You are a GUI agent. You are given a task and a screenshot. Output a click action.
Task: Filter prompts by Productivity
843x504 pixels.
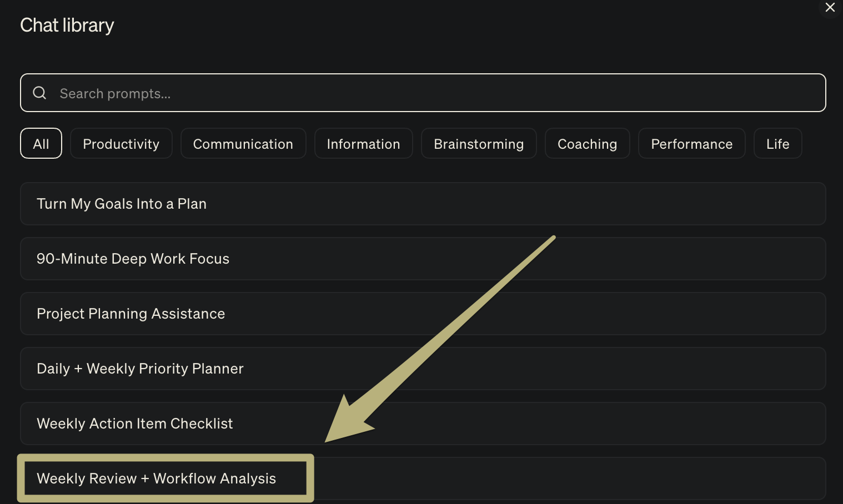[121, 144]
